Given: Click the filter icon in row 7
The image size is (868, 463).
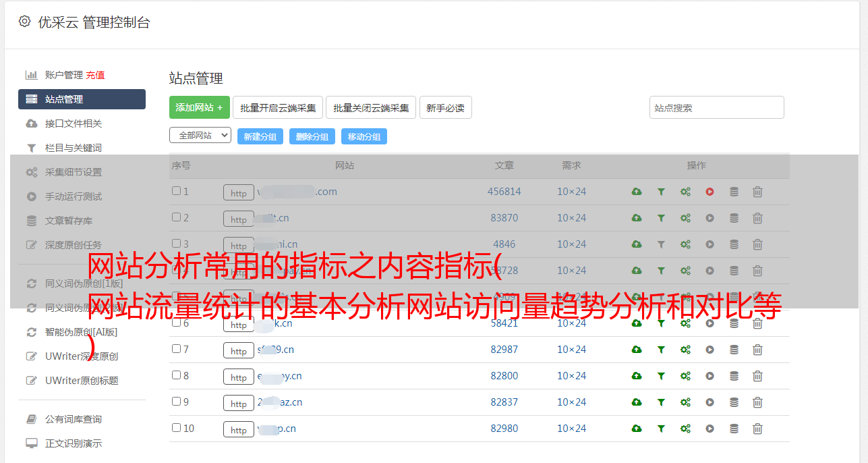Looking at the screenshot, I should point(661,350).
